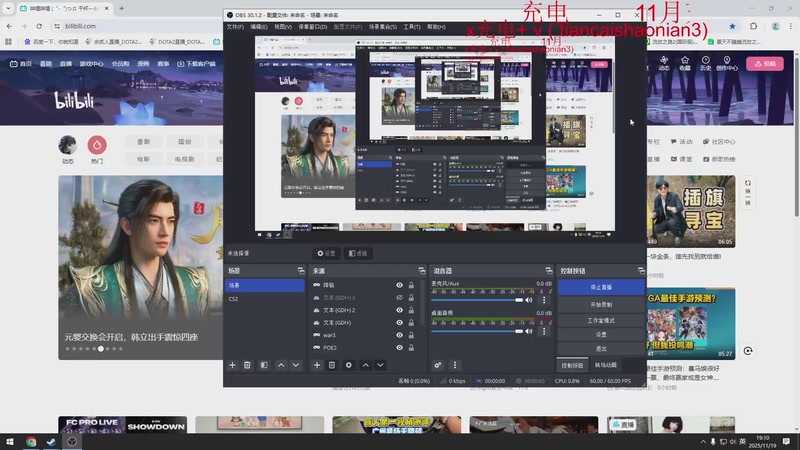
Task: Click the 开始录制 button
Action: pyautogui.click(x=601, y=303)
